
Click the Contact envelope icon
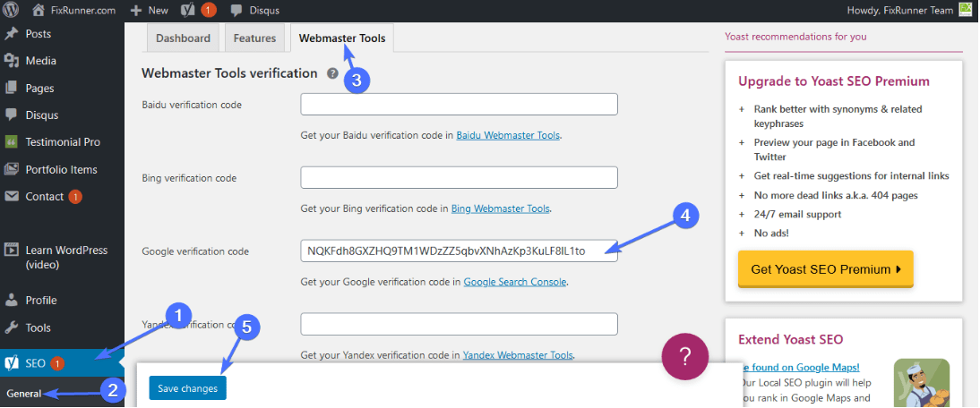click(12, 197)
